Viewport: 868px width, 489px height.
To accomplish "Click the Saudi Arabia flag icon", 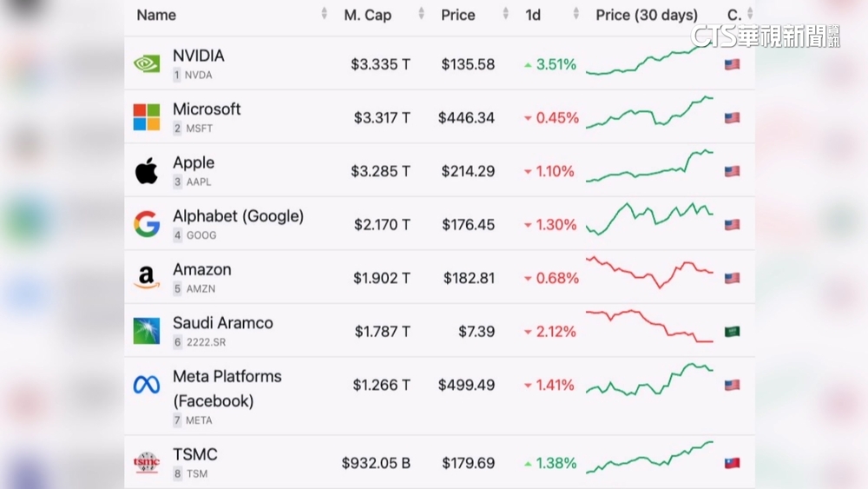I will (x=732, y=331).
